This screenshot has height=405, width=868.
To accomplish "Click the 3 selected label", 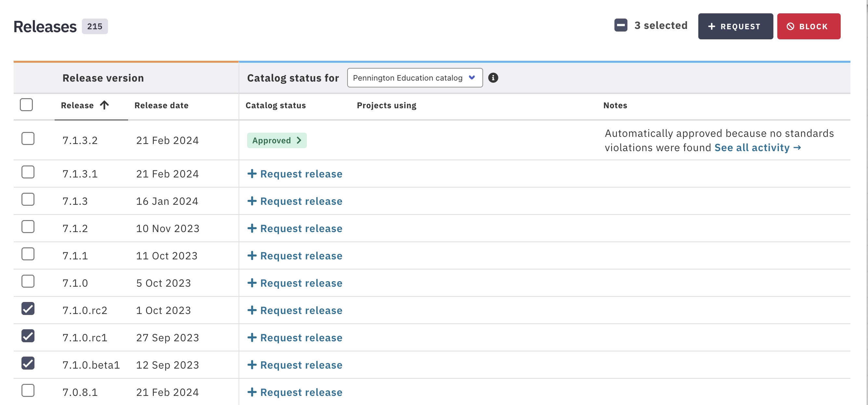I will (661, 25).
